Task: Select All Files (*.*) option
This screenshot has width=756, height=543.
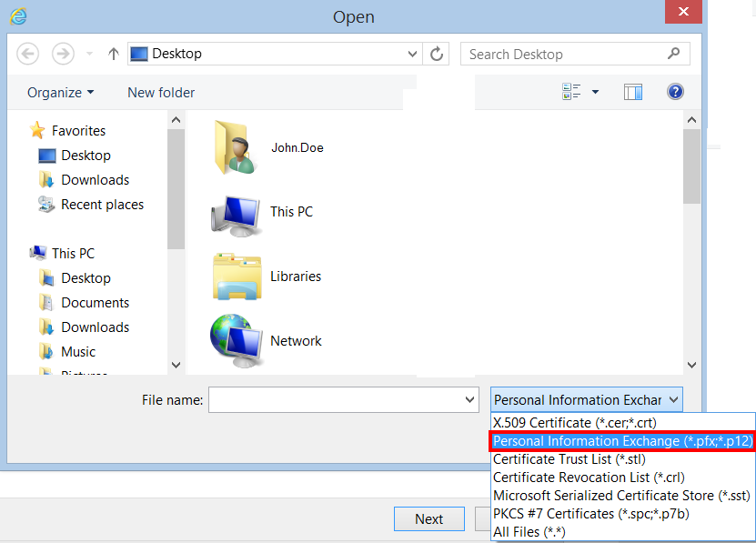Action: [x=529, y=532]
